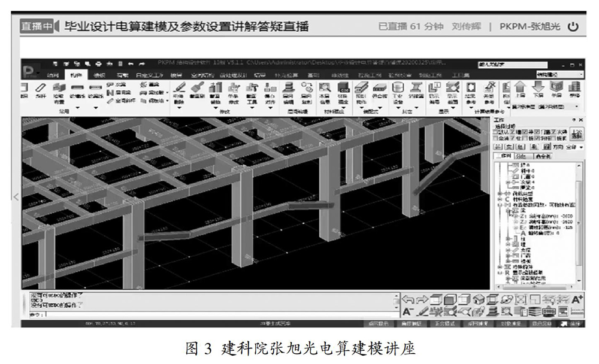This screenshot has width=599, height=364.
Task: Toggle 节点捕捉 in the status bar
Action: point(477,323)
